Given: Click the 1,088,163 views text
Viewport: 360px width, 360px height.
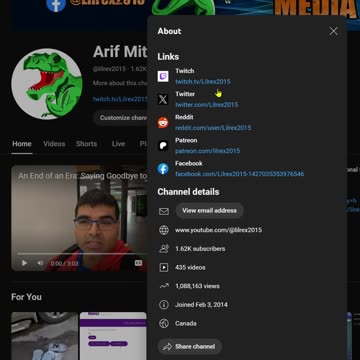Looking at the screenshot, I should (197, 286).
